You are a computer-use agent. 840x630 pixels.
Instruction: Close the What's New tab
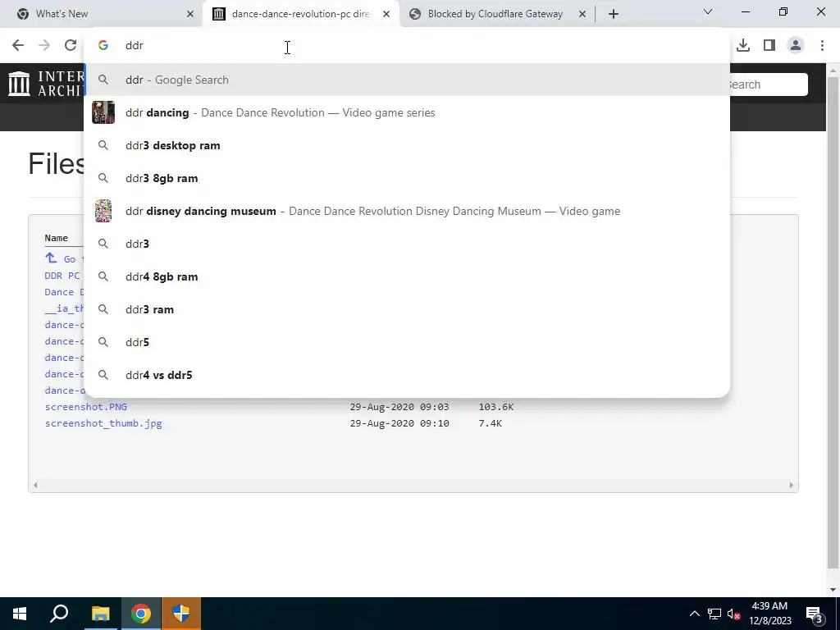coord(190,14)
